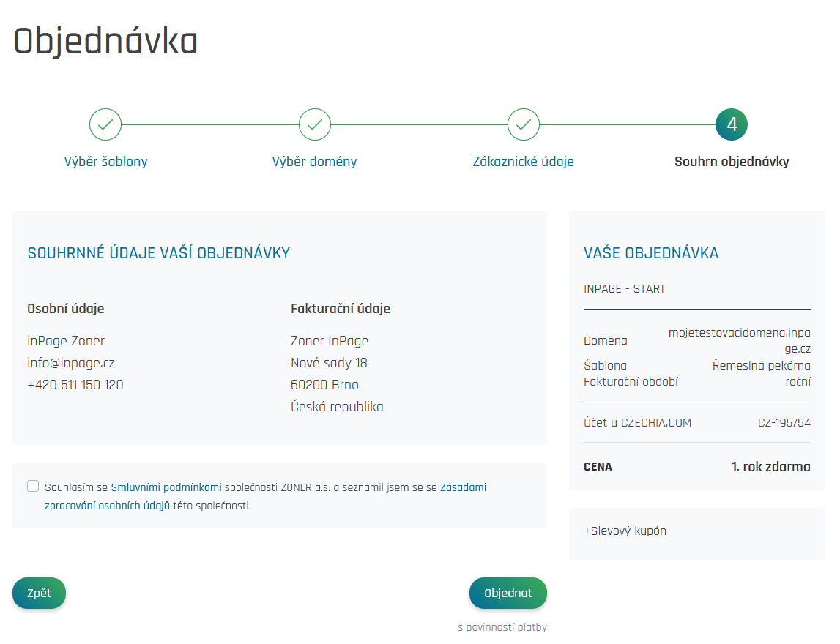Click the domain name mojetestovacidomena.inpage.cz
The width and height of the screenshot is (840, 644).
pos(739,340)
